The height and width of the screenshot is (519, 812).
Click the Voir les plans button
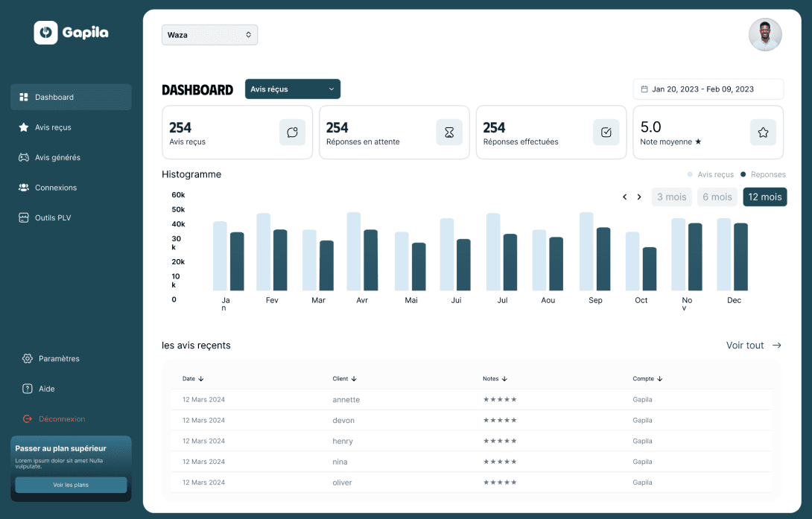(71, 485)
